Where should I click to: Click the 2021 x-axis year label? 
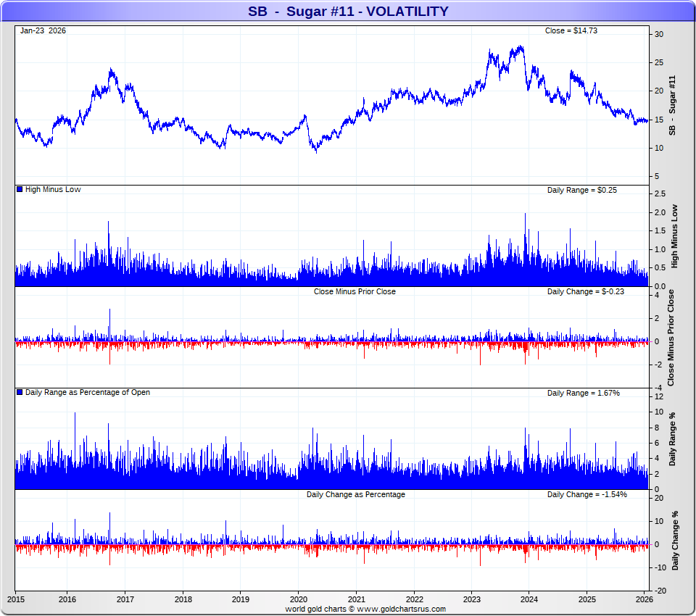click(357, 599)
